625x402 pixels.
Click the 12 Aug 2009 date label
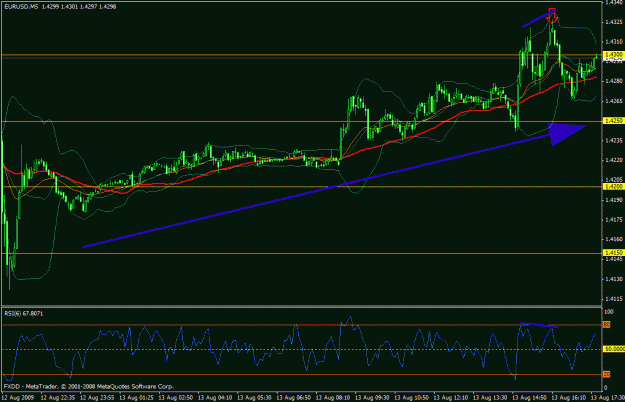click(x=18, y=398)
